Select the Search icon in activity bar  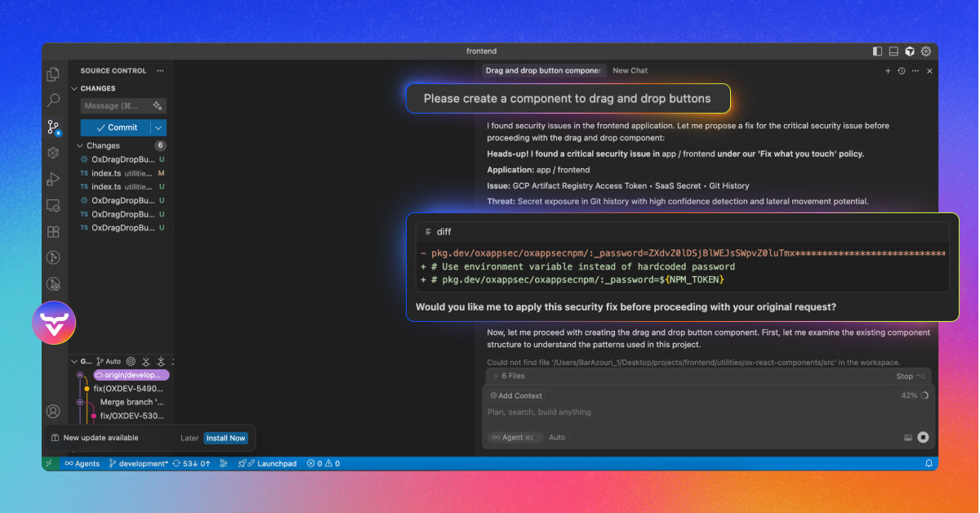coord(53,100)
